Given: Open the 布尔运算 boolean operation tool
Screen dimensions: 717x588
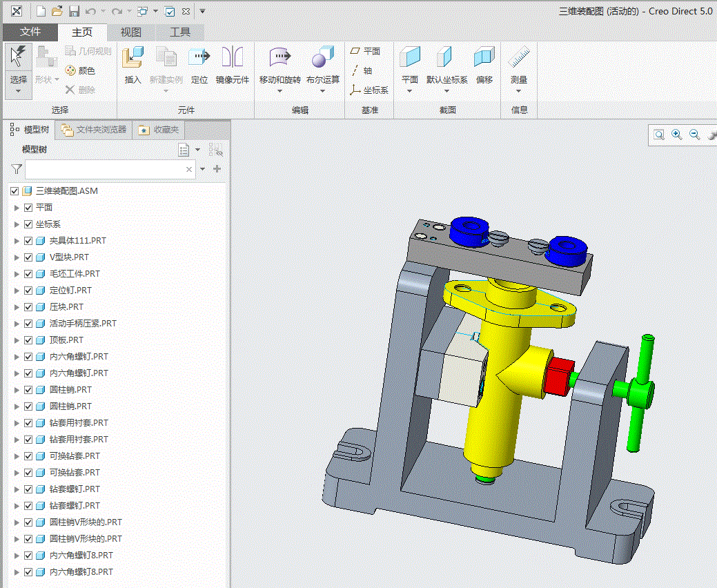Looking at the screenshot, I should click(x=323, y=65).
